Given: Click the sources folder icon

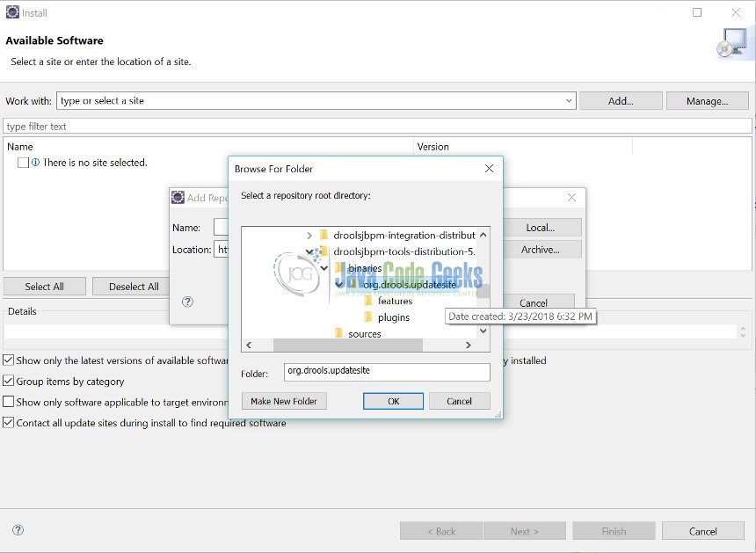Looking at the screenshot, I should point(338,333).
